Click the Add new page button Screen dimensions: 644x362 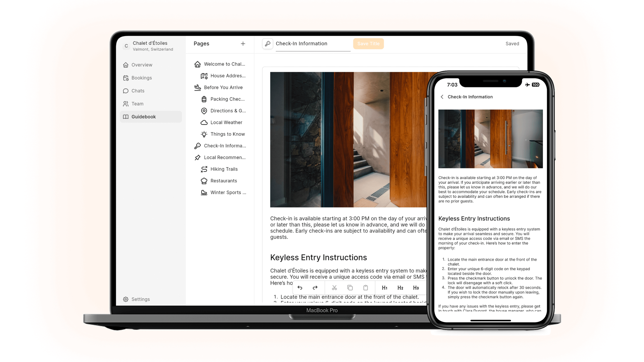(x=243, y=43)
